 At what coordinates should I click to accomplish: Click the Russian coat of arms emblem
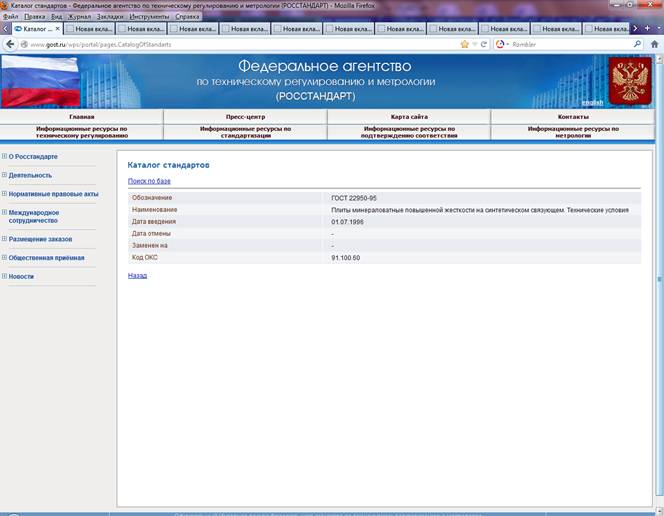tap(630, 80)
